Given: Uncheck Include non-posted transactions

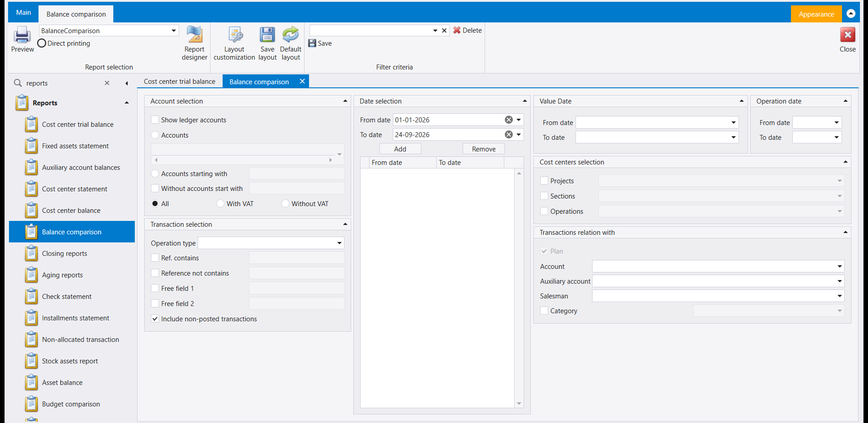Looking at the screenshot, I should tap(155, 319).
